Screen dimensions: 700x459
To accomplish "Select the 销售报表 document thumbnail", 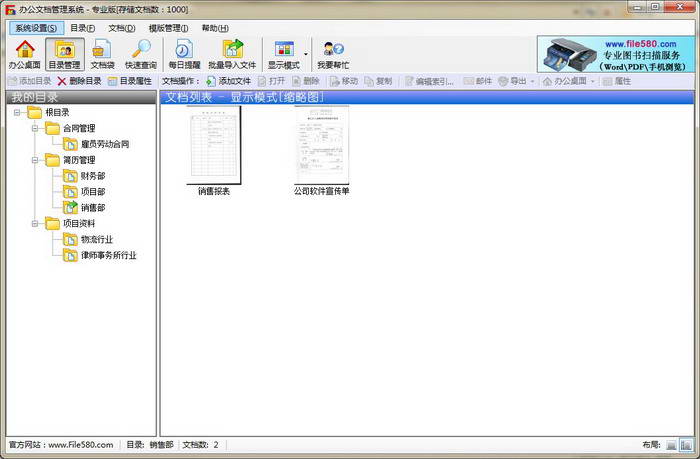I will [x=214, y=145].
